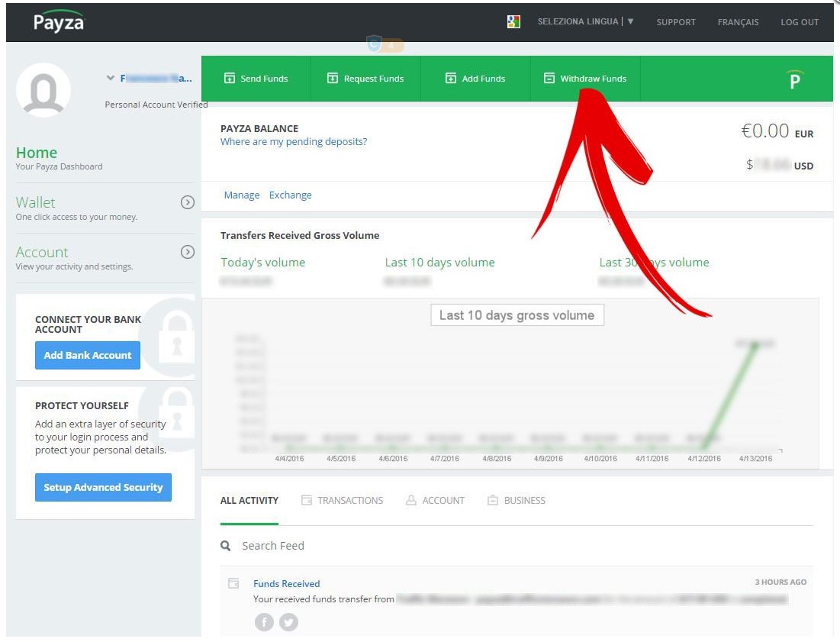Click the Twitter share icon
The width and height of the screenshot is (840, 642).
288,622
